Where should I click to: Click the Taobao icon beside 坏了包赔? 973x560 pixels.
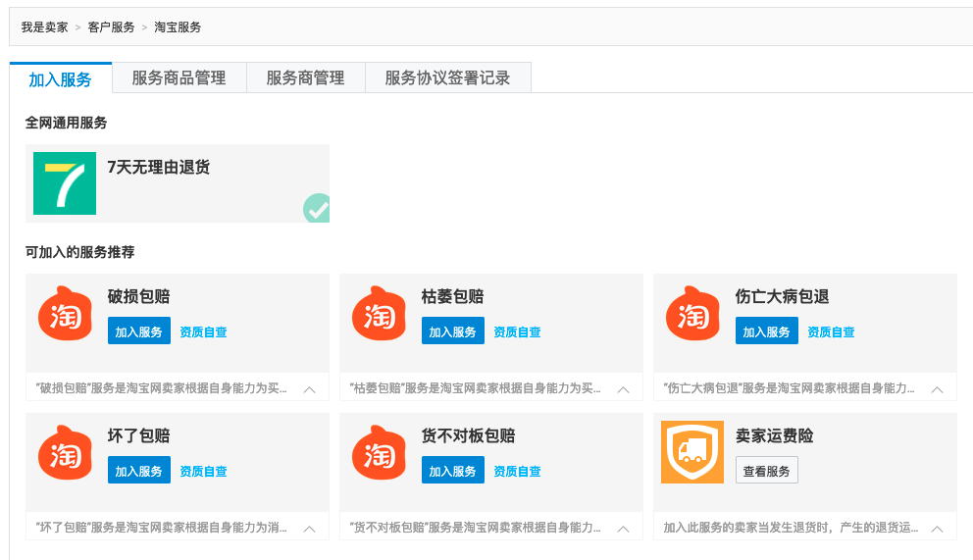pyautogui.click(x=65, y=453)
